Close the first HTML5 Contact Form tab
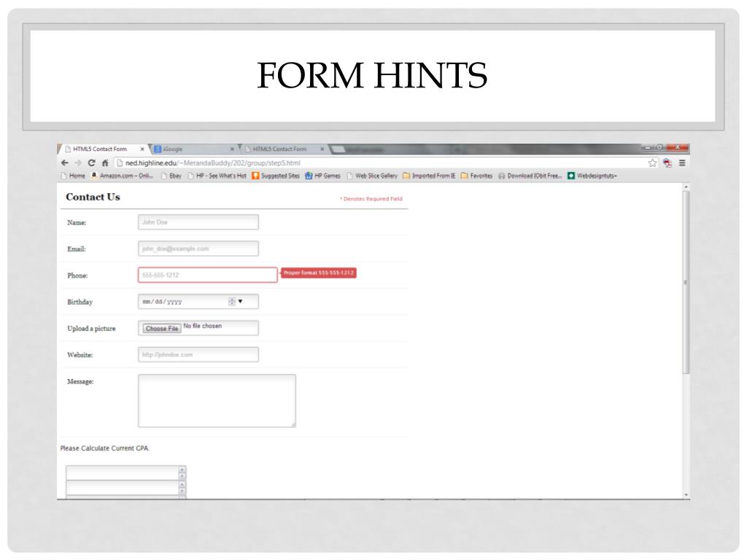The height and width of the screenshot is (560, 747). [142, 149]
